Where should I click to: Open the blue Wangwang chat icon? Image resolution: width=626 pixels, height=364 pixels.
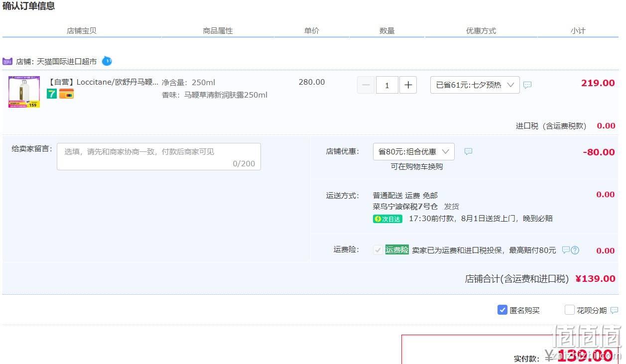[x=107, y=61]
